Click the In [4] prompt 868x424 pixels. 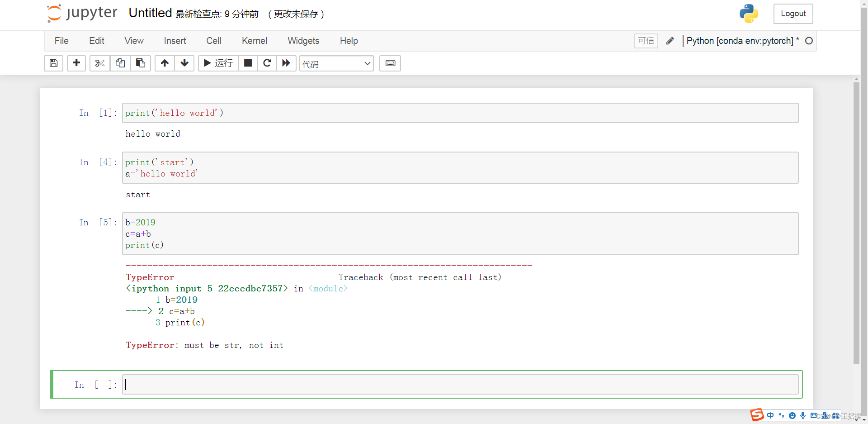click(98, 162)
